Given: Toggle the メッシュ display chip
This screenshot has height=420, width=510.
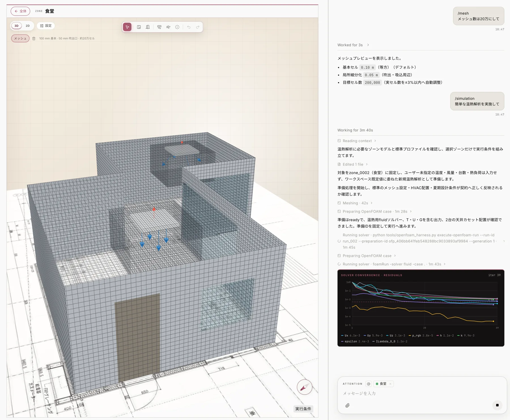Looking at the screenshot, I should tap(20, 38).
